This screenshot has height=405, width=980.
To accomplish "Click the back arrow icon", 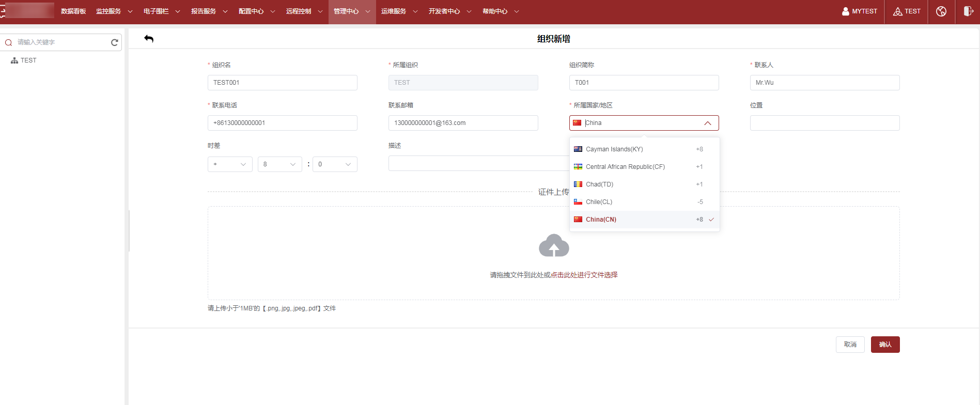I will [x=149, y=39].
